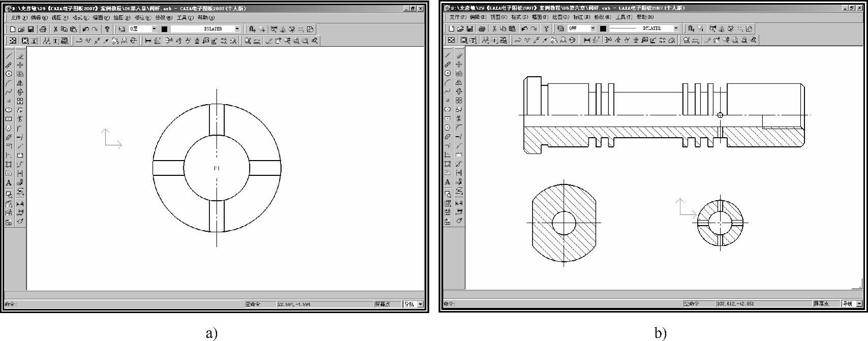Click Open file icon in left window
This screenshot has width=868, height=341.
point(21,29)
